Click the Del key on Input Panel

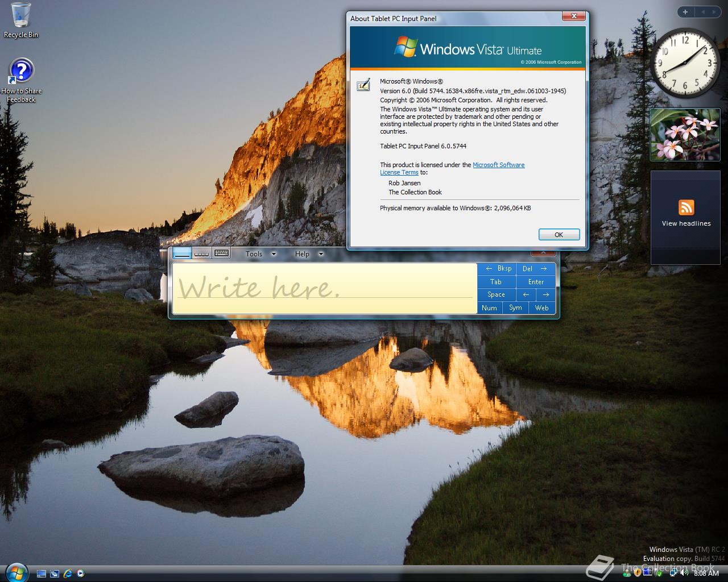536,268
